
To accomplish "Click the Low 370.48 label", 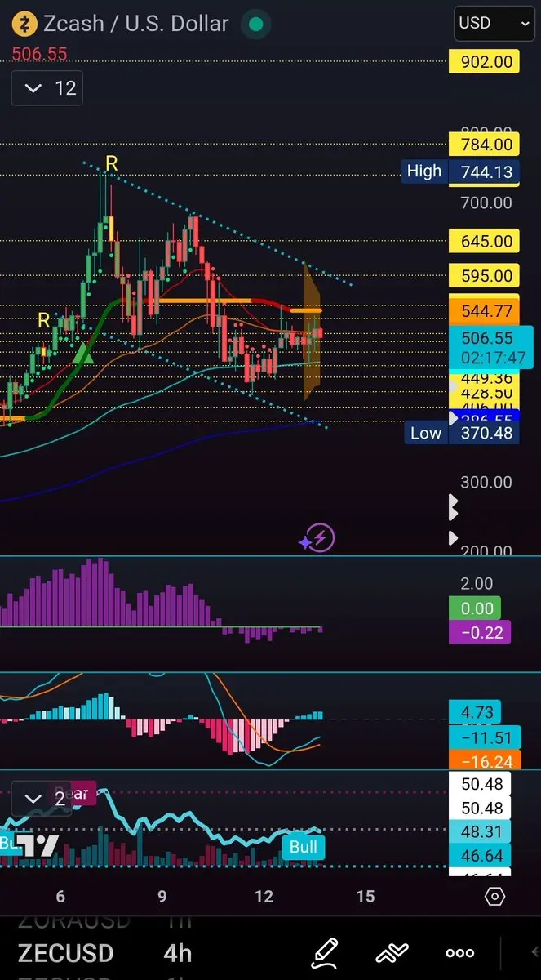I will tap(462, 433).
